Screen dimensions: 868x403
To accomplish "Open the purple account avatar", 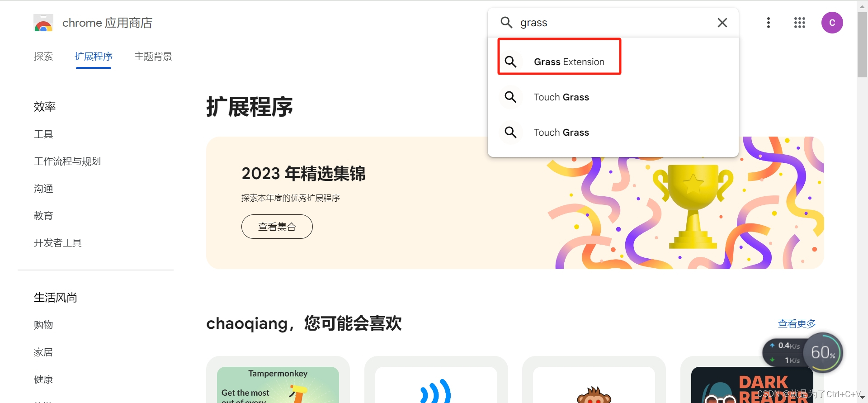I will [x=832, y=23].
